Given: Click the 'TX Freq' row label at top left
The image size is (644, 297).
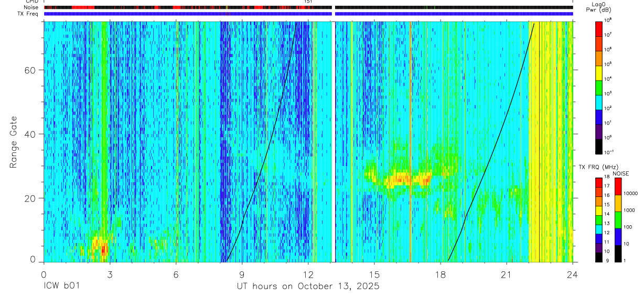Looking at the screenshot, I should click(27, 14).
